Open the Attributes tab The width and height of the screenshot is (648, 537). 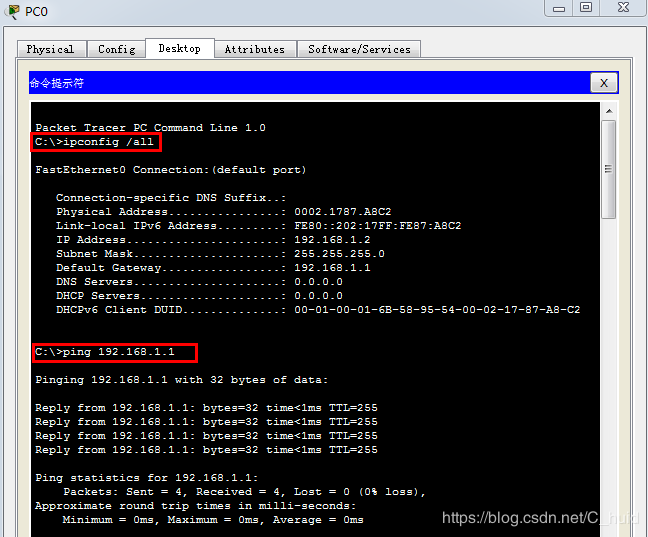coord(255,49)
